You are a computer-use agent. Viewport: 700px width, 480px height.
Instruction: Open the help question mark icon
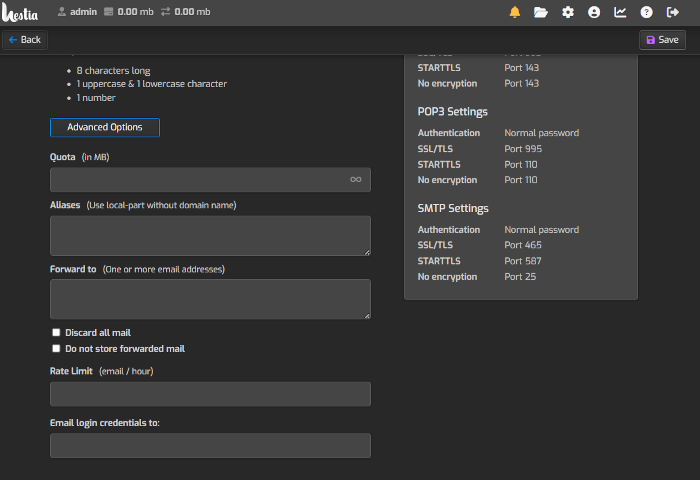click(646, 12)
